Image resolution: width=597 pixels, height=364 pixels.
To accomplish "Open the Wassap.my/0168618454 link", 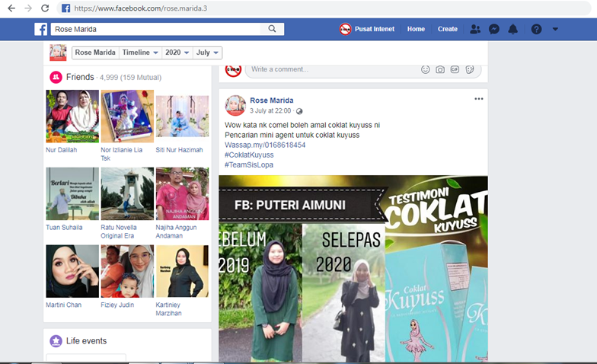I will [265, 145].
